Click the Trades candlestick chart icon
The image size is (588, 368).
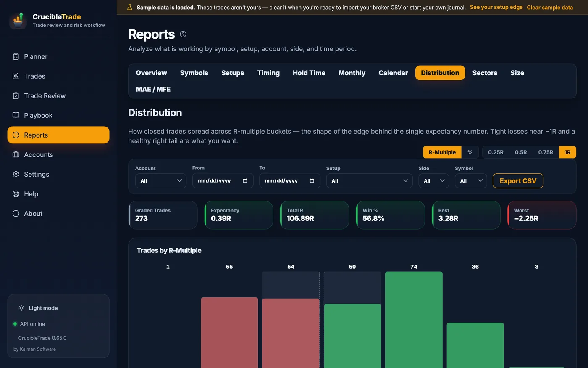coord(16,76)
